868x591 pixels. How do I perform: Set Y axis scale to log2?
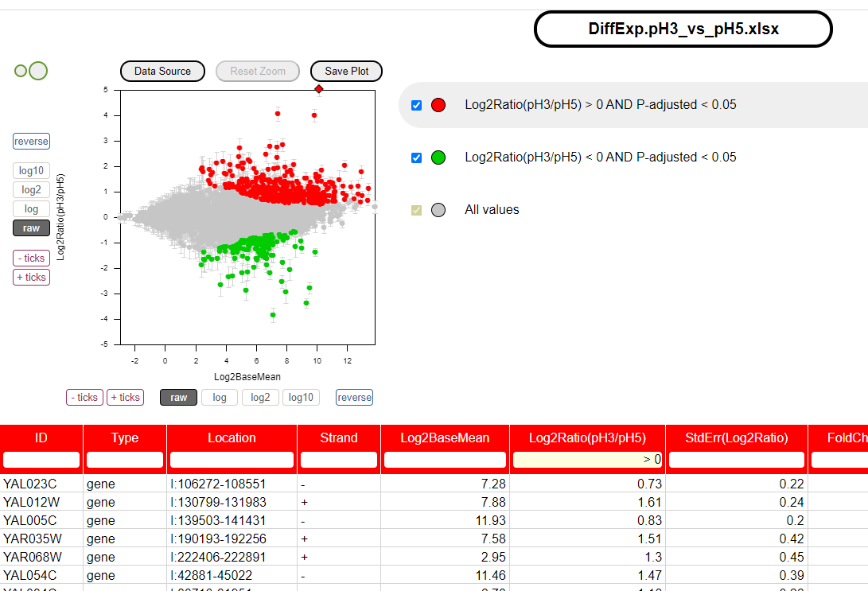click(x=32, y=190)
